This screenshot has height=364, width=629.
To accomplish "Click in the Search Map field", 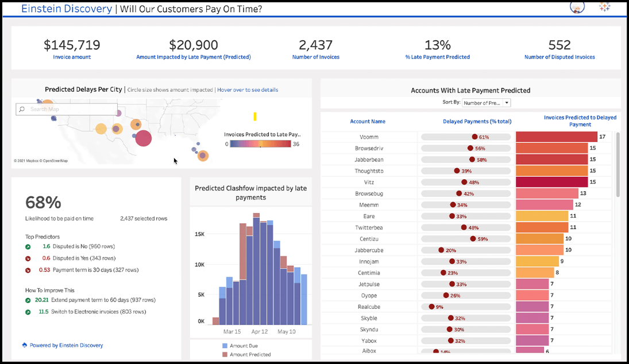I will tap(67, 109).
